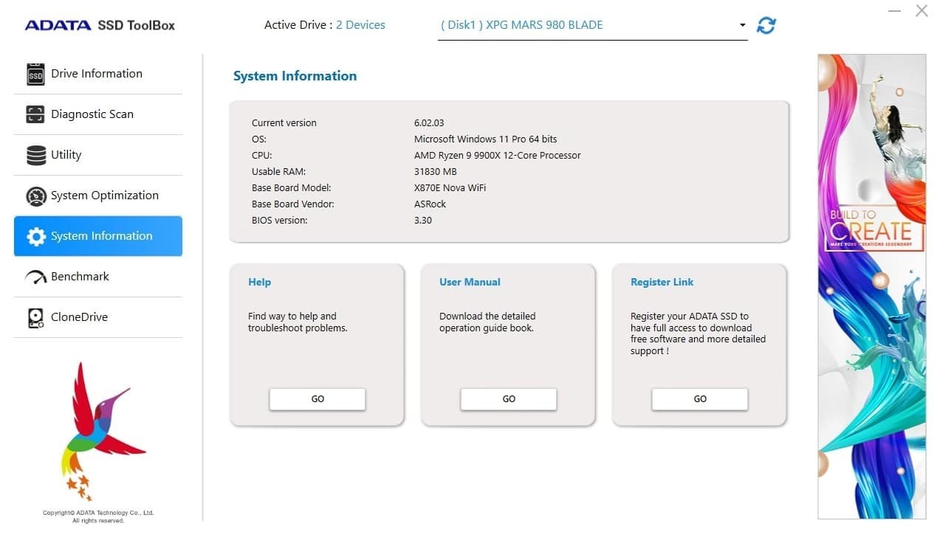Click GO under the Help card
937x560 pixels.
318,399
